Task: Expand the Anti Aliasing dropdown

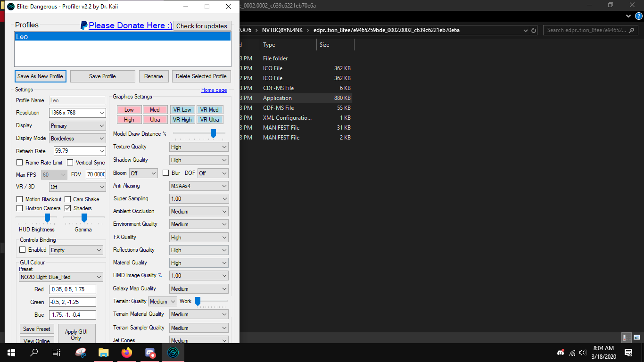Action: coord(198,186)
